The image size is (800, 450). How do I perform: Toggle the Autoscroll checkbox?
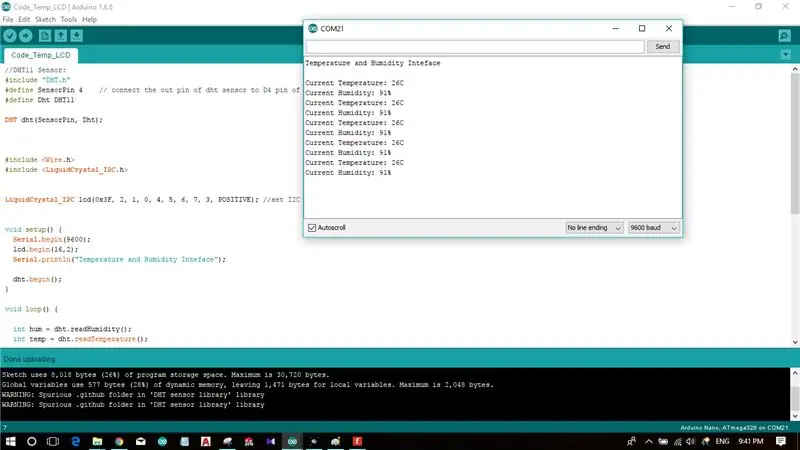[x=312, y=228]
